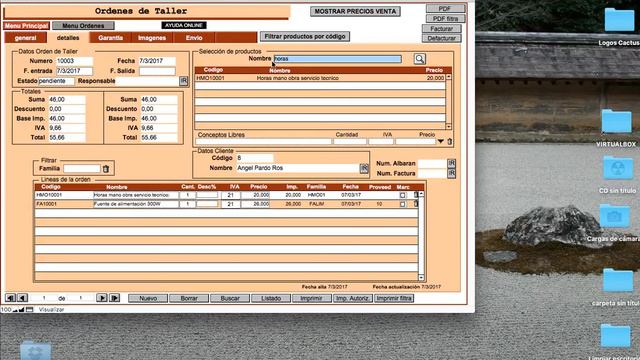This screenshot has width=640, height=360.
Task: Open Cargas de cámara desktop folder
Action: pos(614,216)
